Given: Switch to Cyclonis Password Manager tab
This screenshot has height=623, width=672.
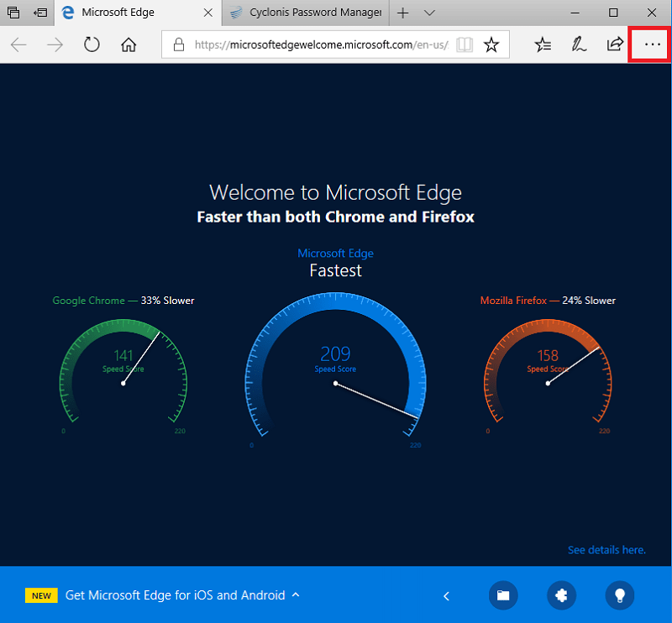Looking at the screenshot, I should [307, 13].
